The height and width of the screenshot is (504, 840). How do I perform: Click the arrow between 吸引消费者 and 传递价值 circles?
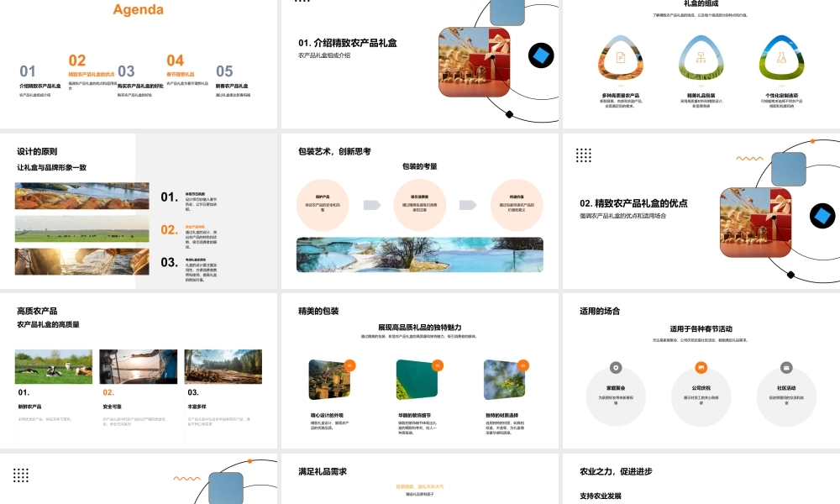coord(468,205)
